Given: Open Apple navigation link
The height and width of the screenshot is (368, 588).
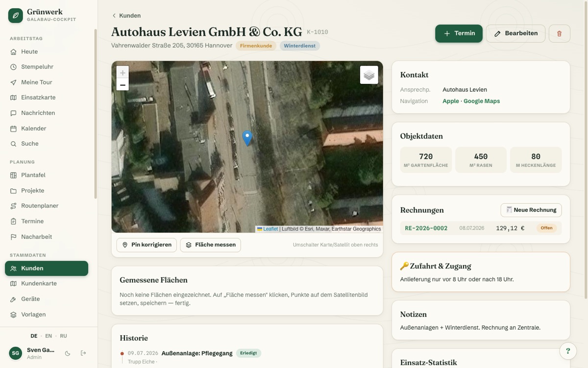Looking at the screenshot, I should pyautogui.click(x=451, y=101).
